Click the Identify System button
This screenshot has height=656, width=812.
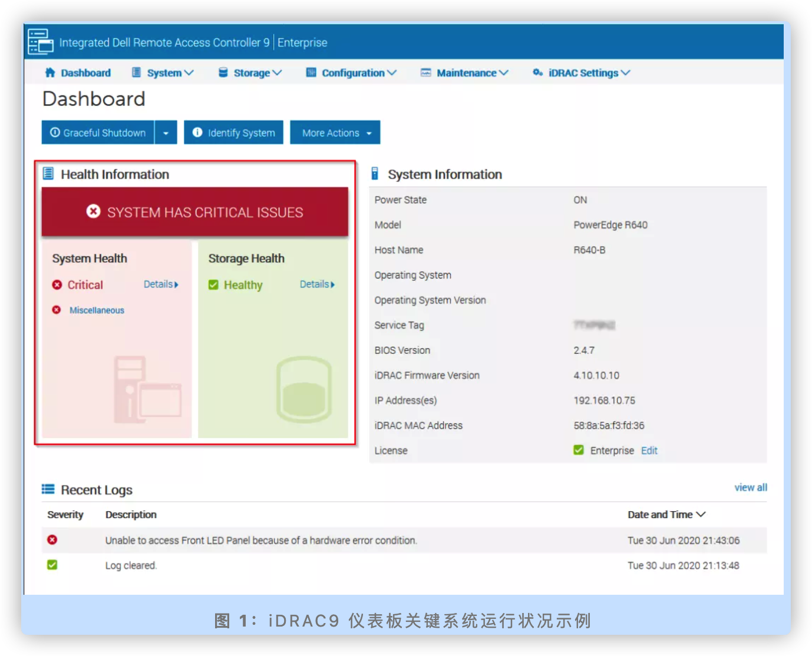tap(233, 132)
